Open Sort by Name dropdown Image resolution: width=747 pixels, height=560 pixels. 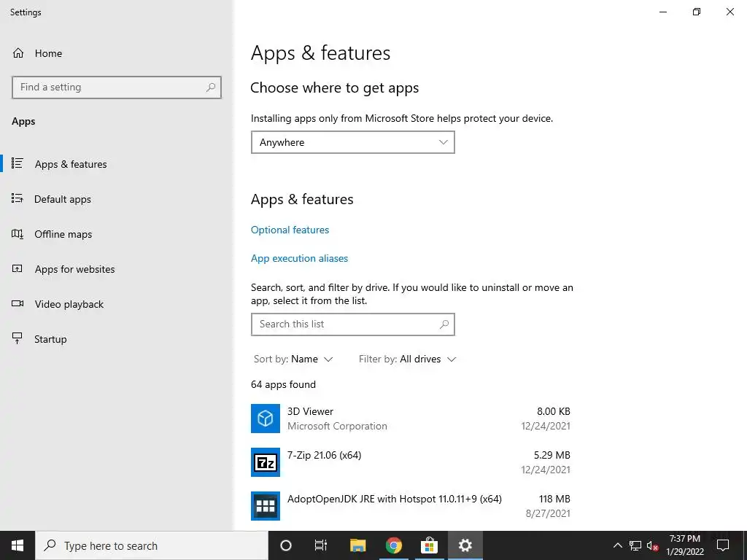coord(293,359)
